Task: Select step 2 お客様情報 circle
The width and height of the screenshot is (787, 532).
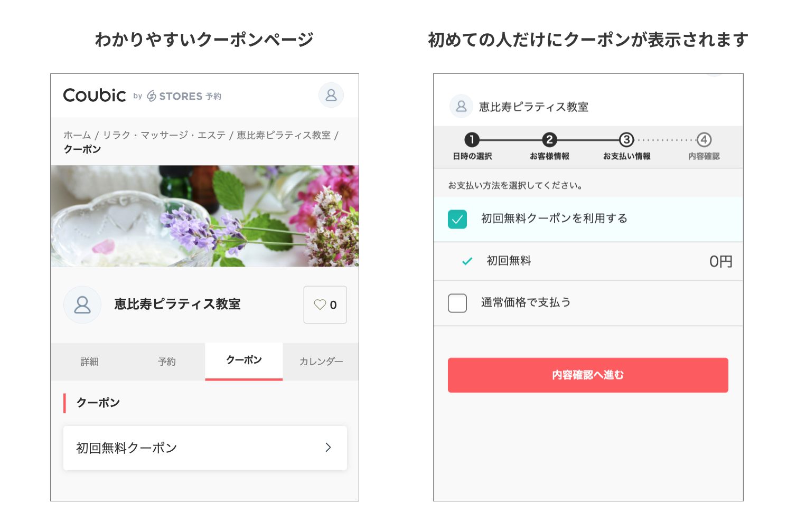Action: pyautogui.click(x=549, y=140)
